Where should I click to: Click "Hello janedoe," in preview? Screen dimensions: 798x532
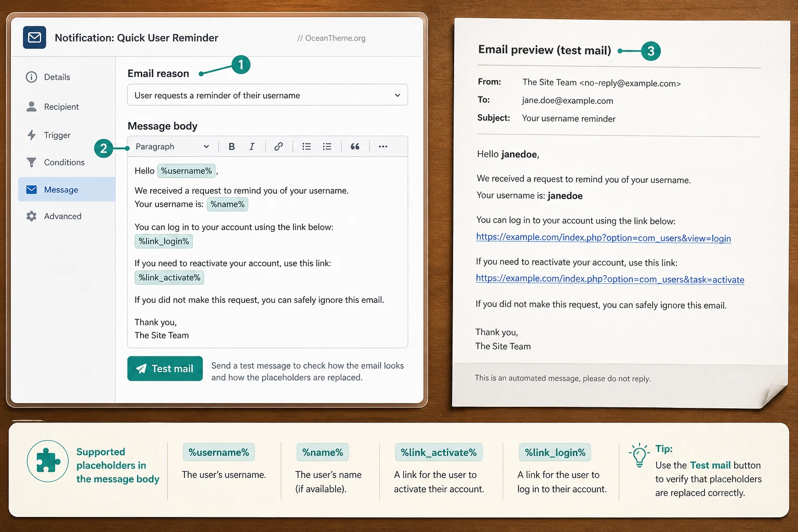tap(508, 154)
